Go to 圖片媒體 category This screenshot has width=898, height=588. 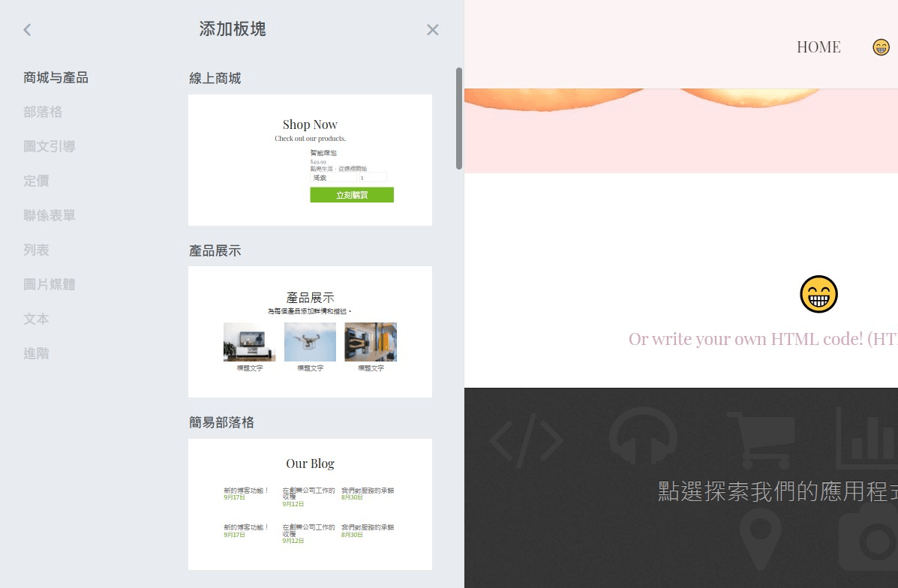click(x=50, y=284)
